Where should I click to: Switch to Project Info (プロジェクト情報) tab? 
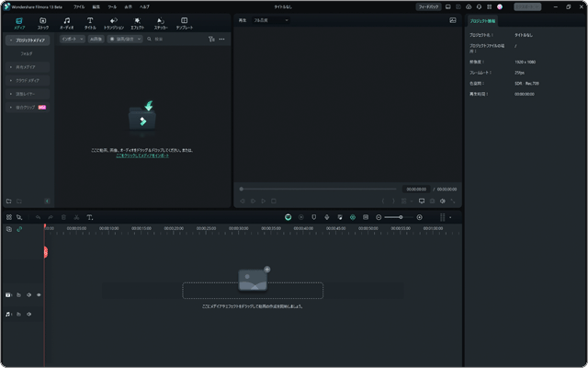pyautogui.click(x=483, y=20)
